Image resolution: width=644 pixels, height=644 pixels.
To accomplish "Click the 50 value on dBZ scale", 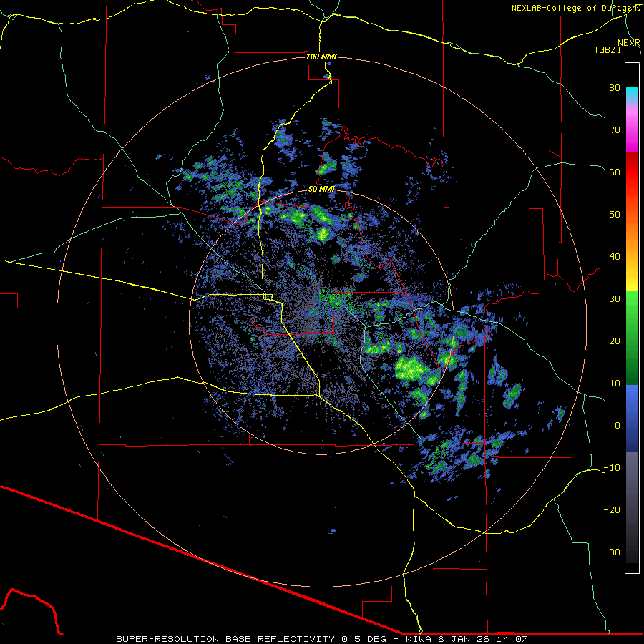I will (x=615, y=215).
